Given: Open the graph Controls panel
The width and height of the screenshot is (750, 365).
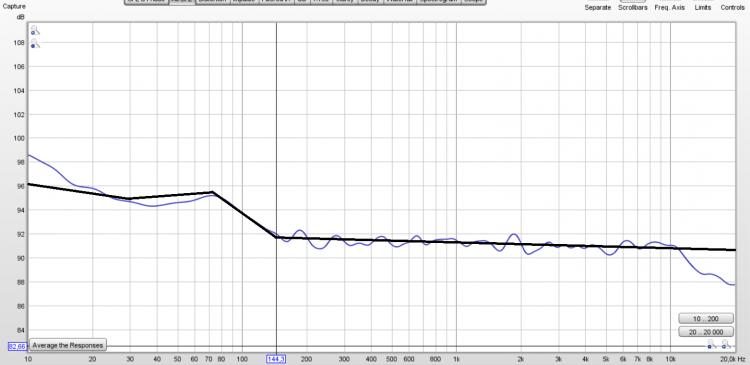Looking at the screenshot, I should (732, 8).
